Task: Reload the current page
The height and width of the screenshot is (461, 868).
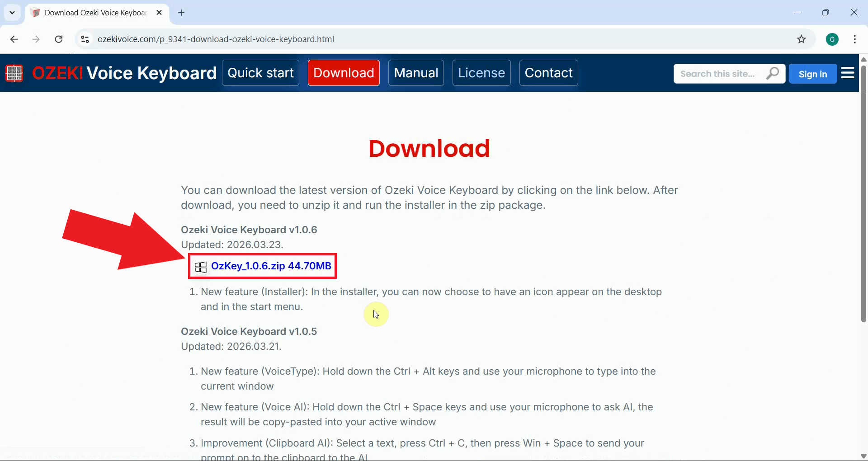Action: point(59,39)
